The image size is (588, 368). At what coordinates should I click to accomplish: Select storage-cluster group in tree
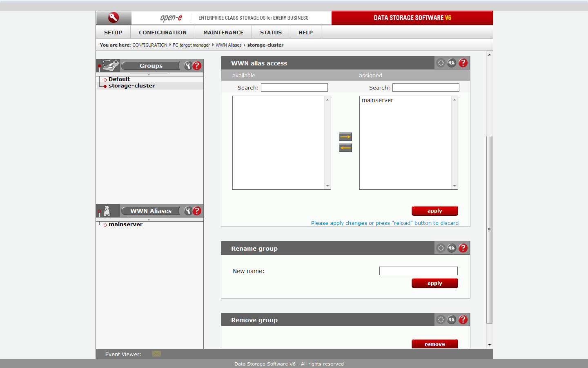tap(131, 86)
